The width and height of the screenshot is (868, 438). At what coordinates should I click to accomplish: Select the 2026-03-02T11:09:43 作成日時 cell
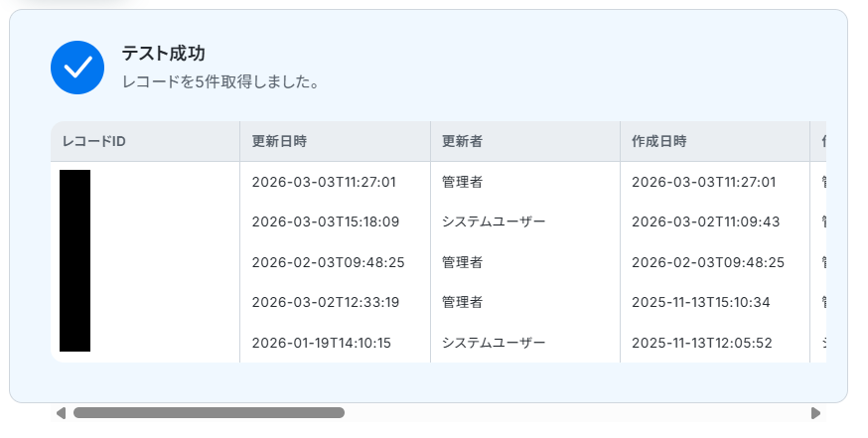pyautogui.click(x=705, y=221)
